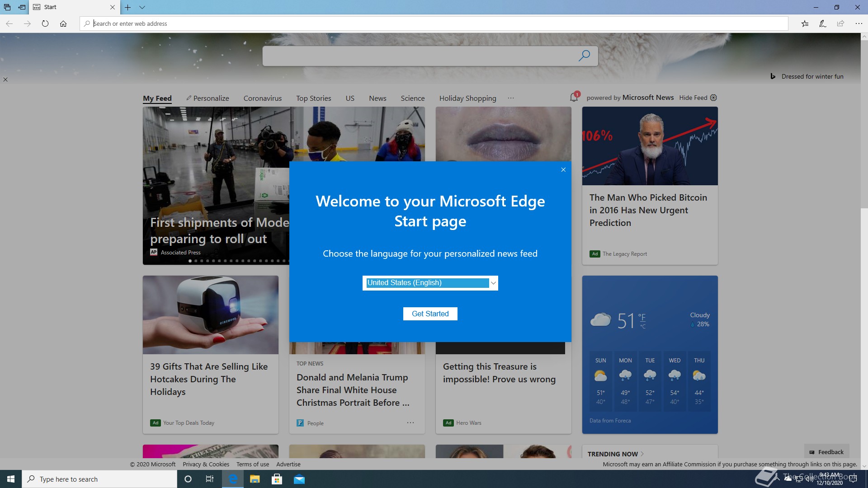
Task: Click the Edge icon on taskbar
Action: coord(233,479)
